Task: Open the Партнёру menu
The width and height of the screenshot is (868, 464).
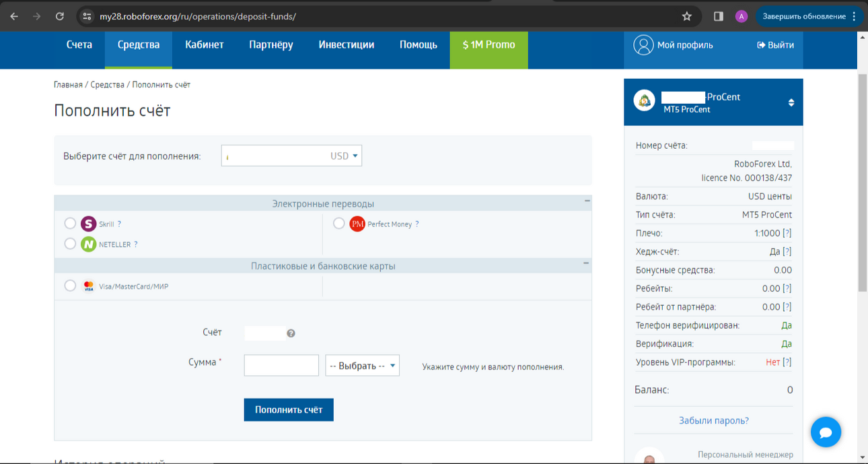Action: pyautogui.click(x=271, y=45)
